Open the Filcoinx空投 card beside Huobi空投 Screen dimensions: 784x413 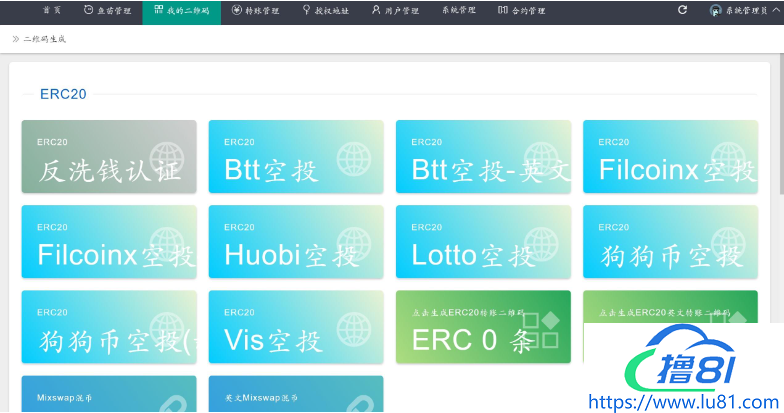[x=109, y=242]
